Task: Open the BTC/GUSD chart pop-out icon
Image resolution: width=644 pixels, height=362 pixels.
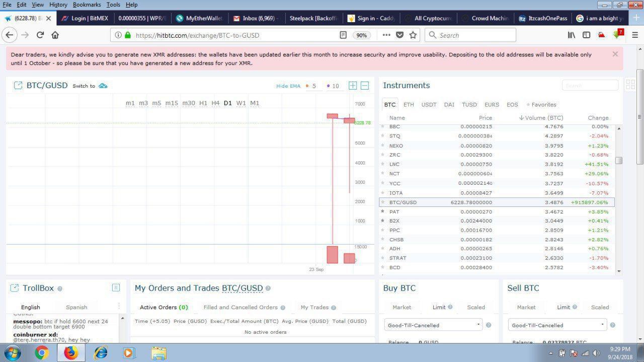Action: point(18,86)
